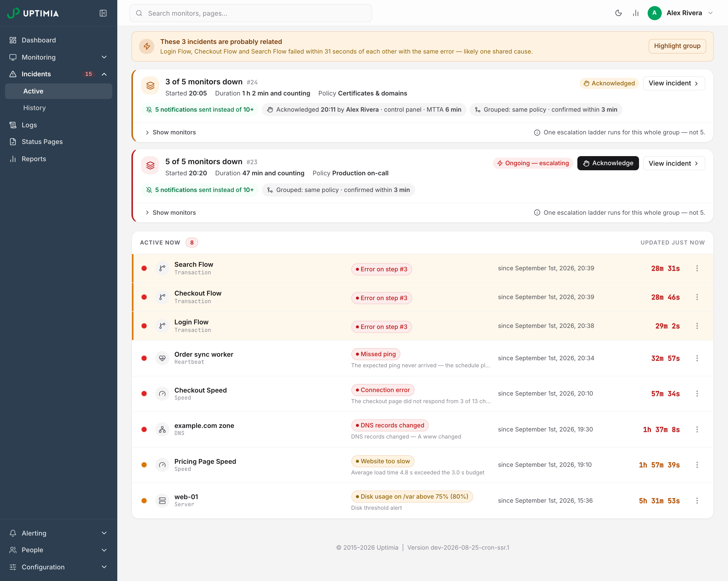Open Dashboard in the sidebar
The height and width of the screenshot is (581, 728).
pyautogui.click(x=58, y=40)
